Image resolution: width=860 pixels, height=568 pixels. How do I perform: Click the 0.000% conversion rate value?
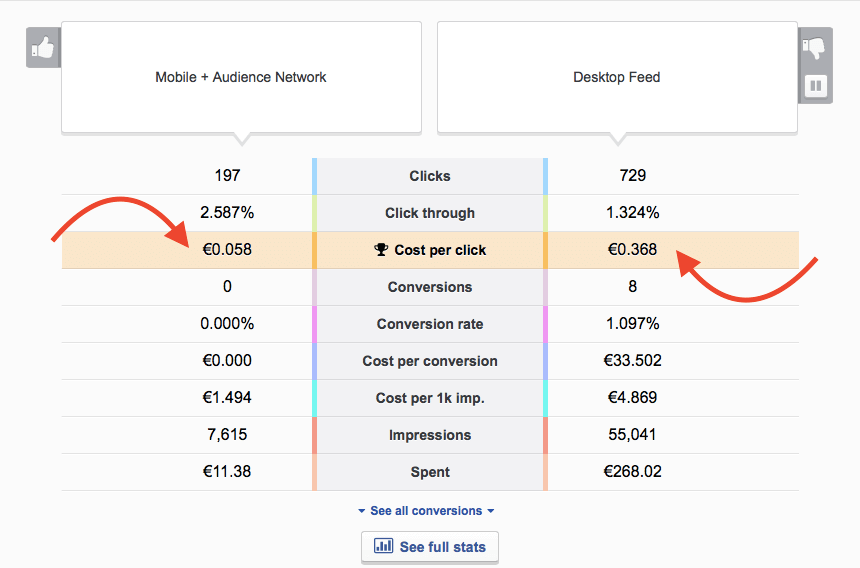click(227, 323)
